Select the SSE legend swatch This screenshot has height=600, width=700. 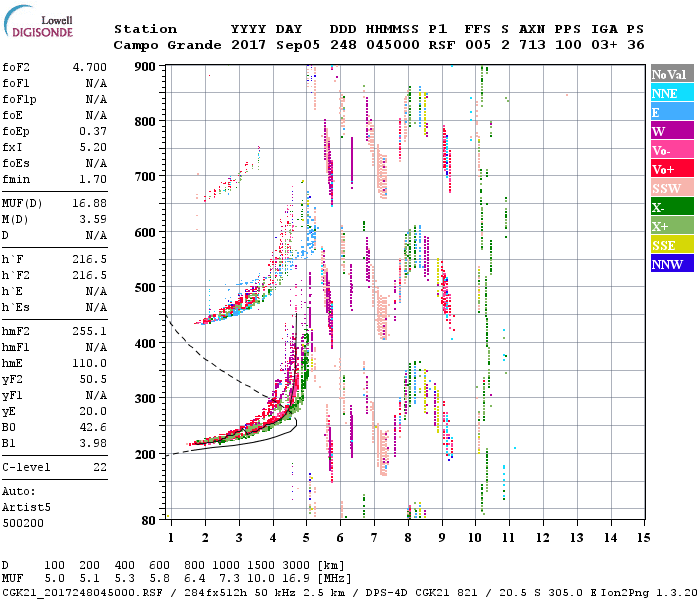point(672,245)
